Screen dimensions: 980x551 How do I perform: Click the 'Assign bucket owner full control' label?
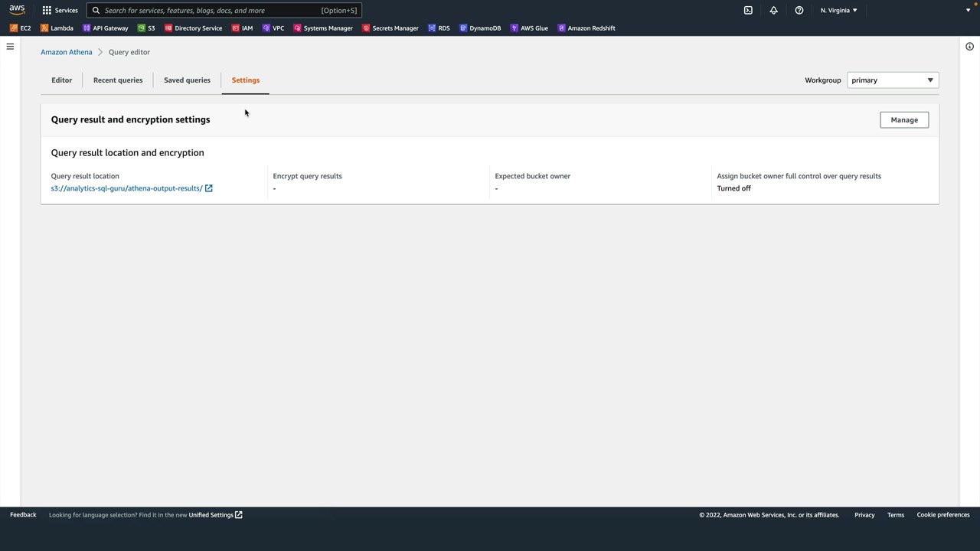[x=799, y=176]
